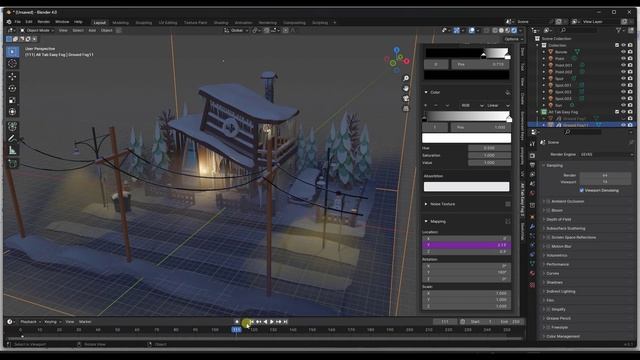Toggle visibility of Ground Fog11 row
The image size is (640, 360).
click(623, 125)
